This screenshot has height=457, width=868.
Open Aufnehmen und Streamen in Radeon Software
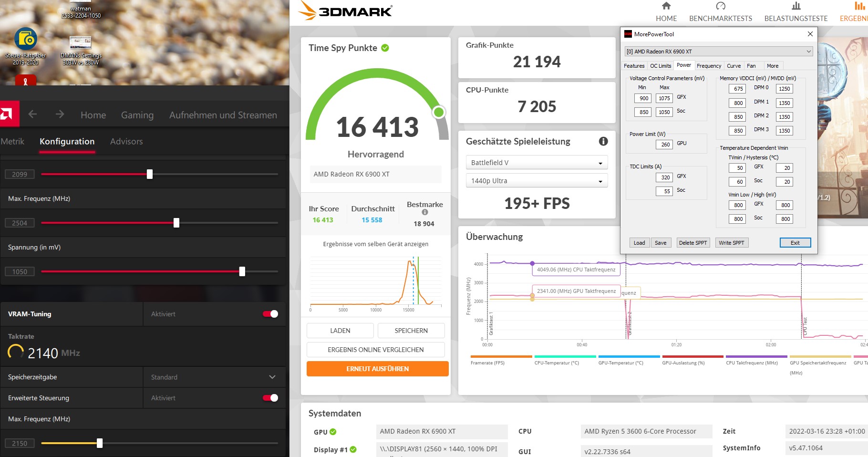coord(223,115)
